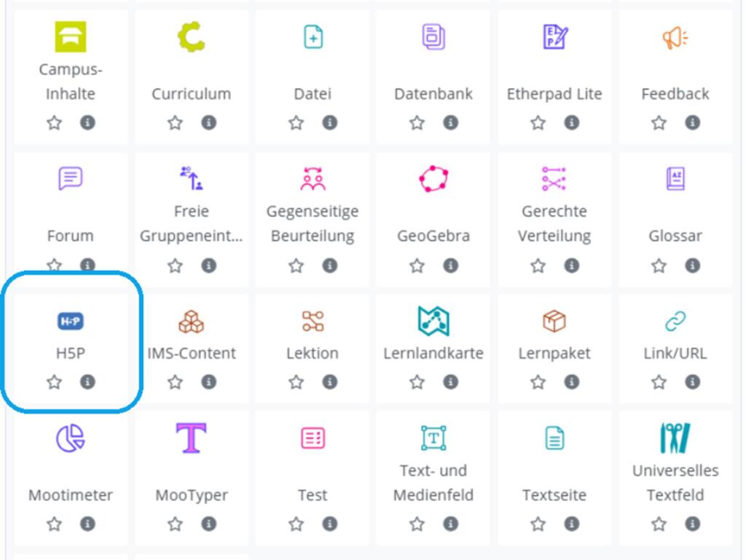Viewport: 746px width, 560px height.
Task: Select the Lernpaket box icon
Action: point(554,320)
